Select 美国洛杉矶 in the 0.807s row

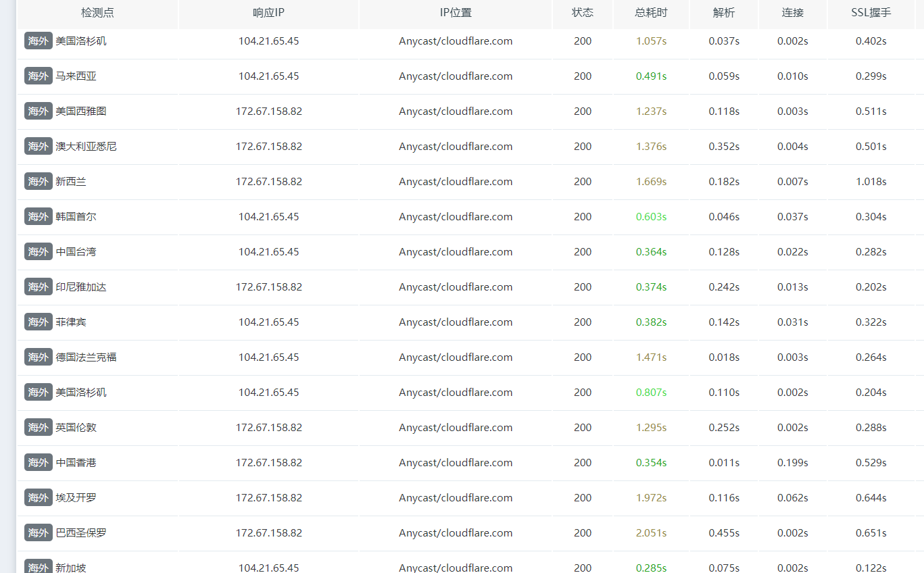click(x=81, y=393)
